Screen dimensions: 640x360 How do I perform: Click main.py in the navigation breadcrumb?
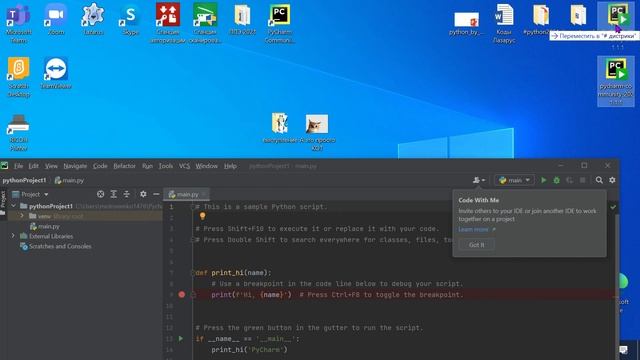pos(69,180)
